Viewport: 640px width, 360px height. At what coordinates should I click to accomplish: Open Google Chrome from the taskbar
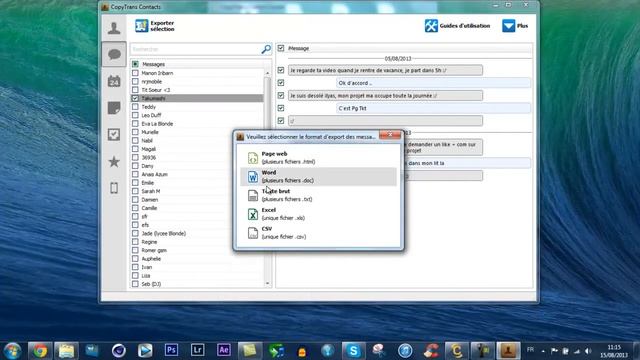coord(40,351)
